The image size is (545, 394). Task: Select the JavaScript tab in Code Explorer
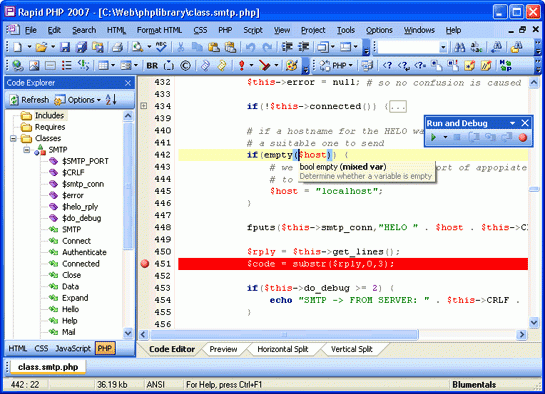pos(73,348)
